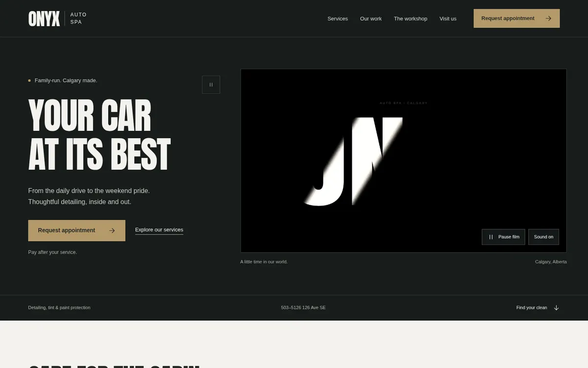This screenshot has height=368, width=588.
Task: Pause animation with the small square pause icon
Action: [211, 84]
